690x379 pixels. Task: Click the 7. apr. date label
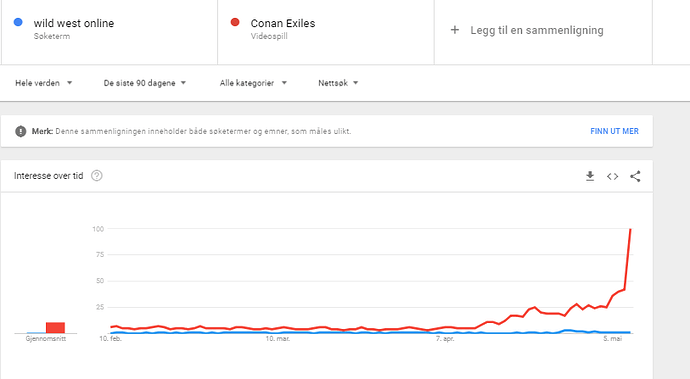point(445,339)
